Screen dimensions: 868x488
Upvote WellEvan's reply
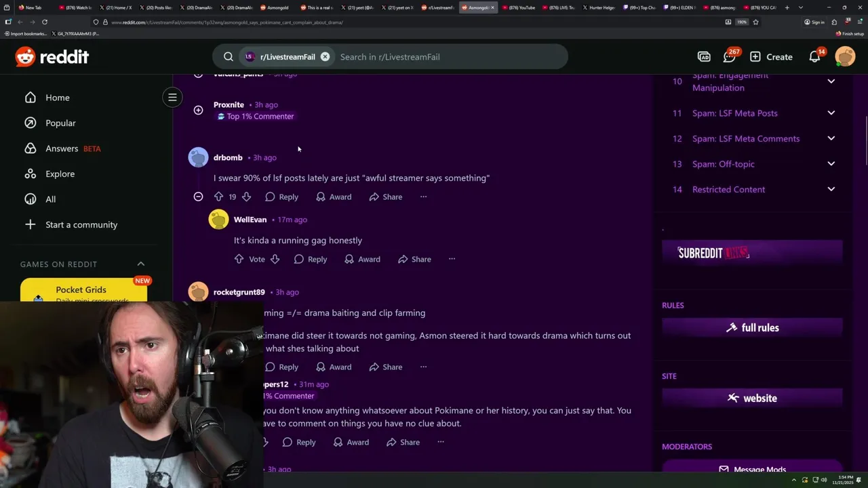[x=239, y=259]
